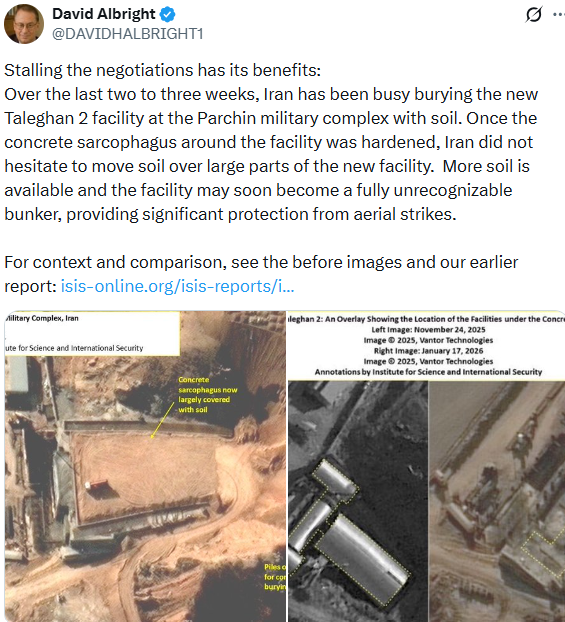
Task: Click the 'Left Image: November 24, 2025' caption
Action: point(428,330)
